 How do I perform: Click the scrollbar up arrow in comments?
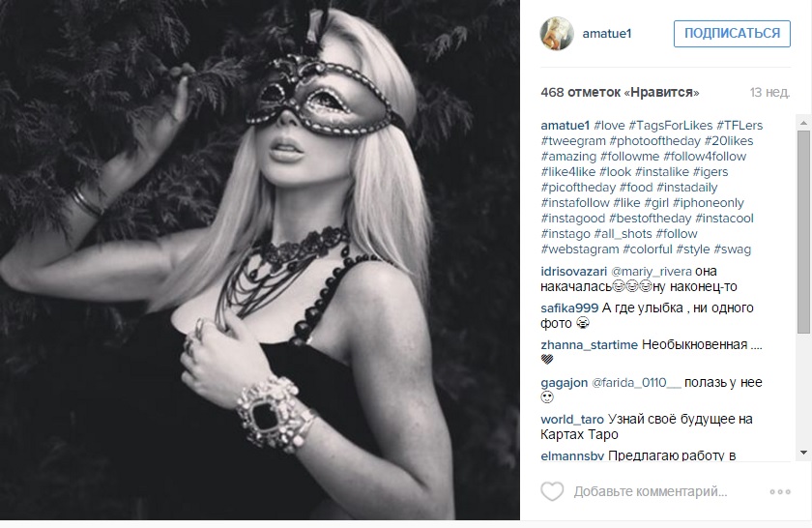tap(803, 123)
